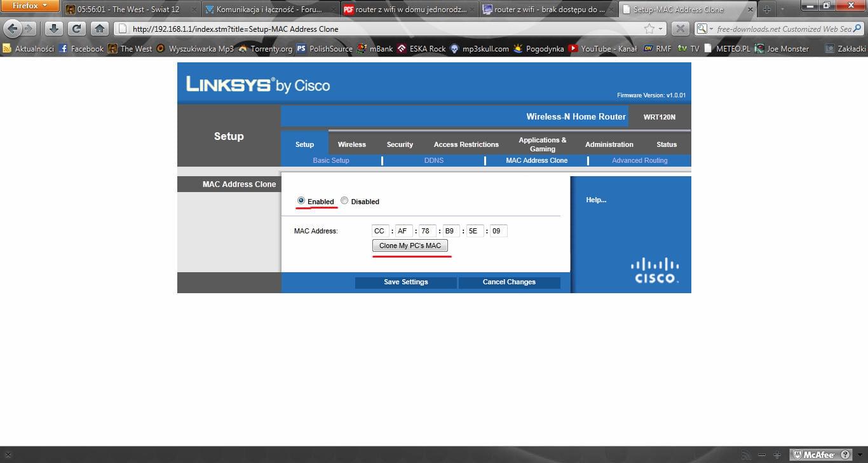Open the Access Restrictions tab
Image resolution: width=868 pixels, height=463 pixels.
click(466, 144)
